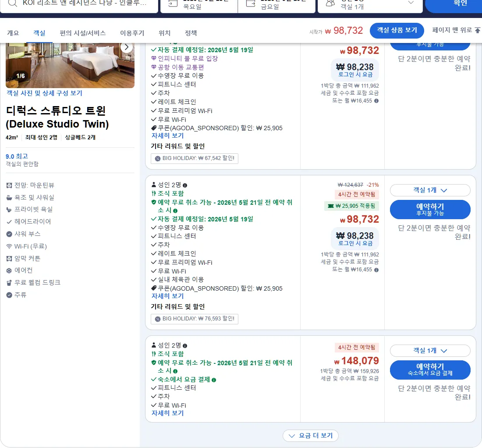This screenshot has width=482, height=448.
Task: Open 객실 1개 dropdown for ₩98,732 breakfast offer
Action: coord(430,190)
